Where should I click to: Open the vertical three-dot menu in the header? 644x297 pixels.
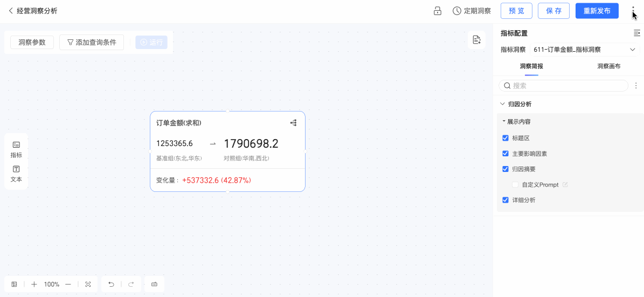(x=633, y=11)
